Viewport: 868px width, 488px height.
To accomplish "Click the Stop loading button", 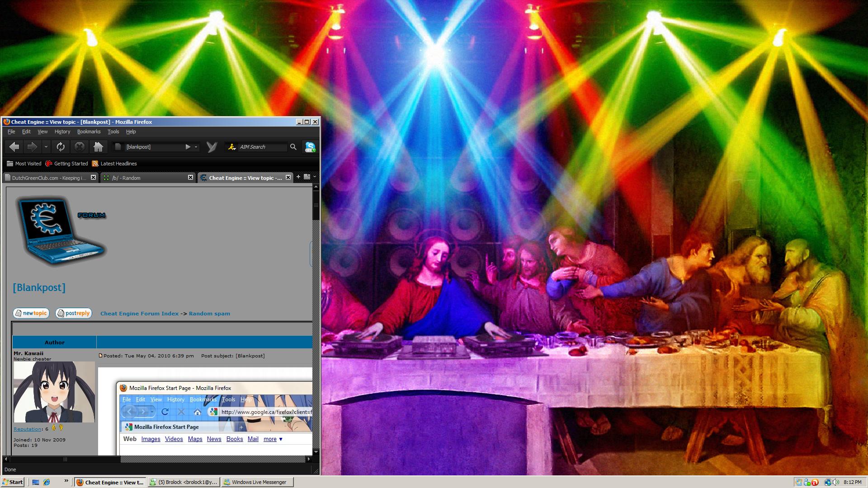I will pos(80,147).
